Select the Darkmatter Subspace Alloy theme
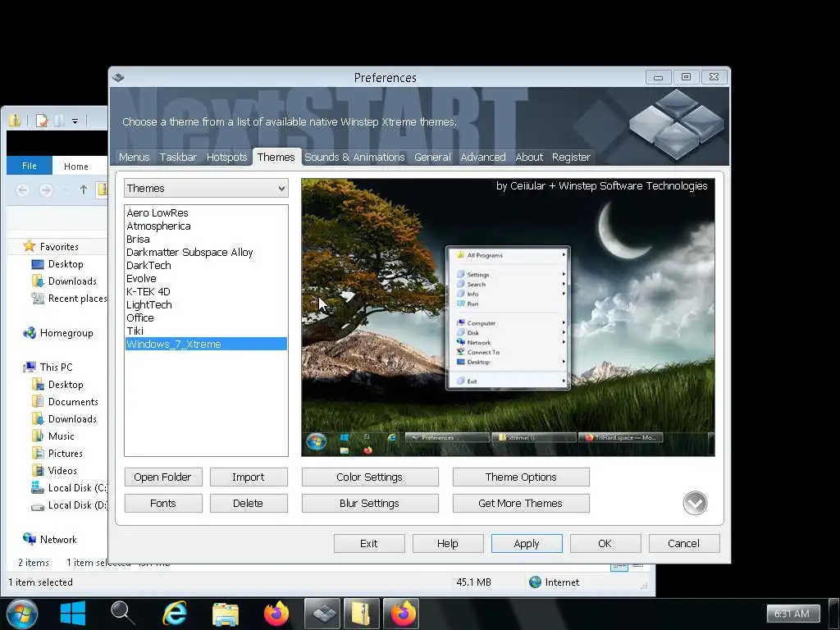Image resolution: width=840 pixels, height=630 pixels. pos(206,253)
